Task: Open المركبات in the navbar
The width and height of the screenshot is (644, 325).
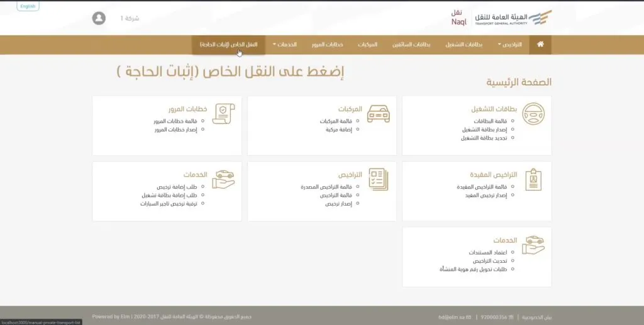Action: point(367,44)
